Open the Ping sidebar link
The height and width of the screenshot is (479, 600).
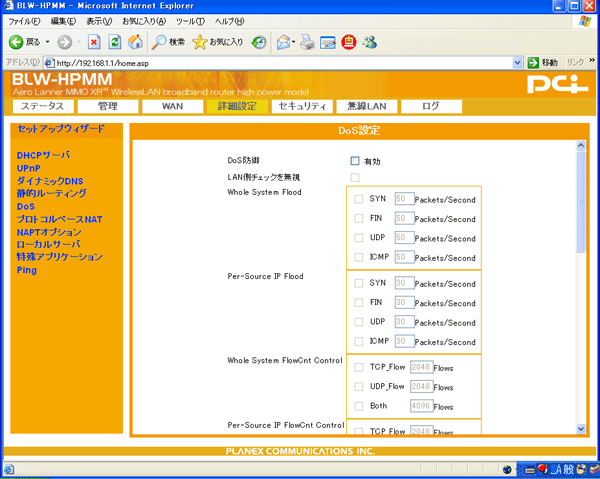click(x=26, y=270)
